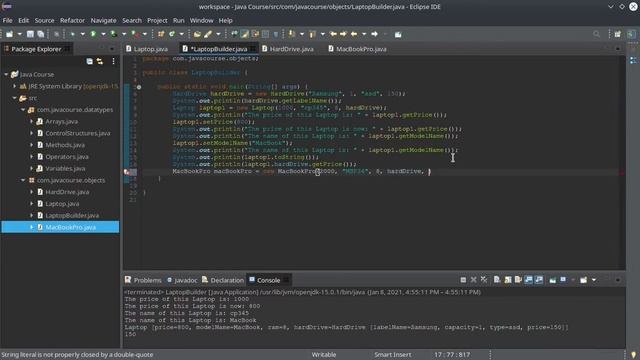Switch to the Declaration tab
640x360 pixels.
[x=223, y=280]
